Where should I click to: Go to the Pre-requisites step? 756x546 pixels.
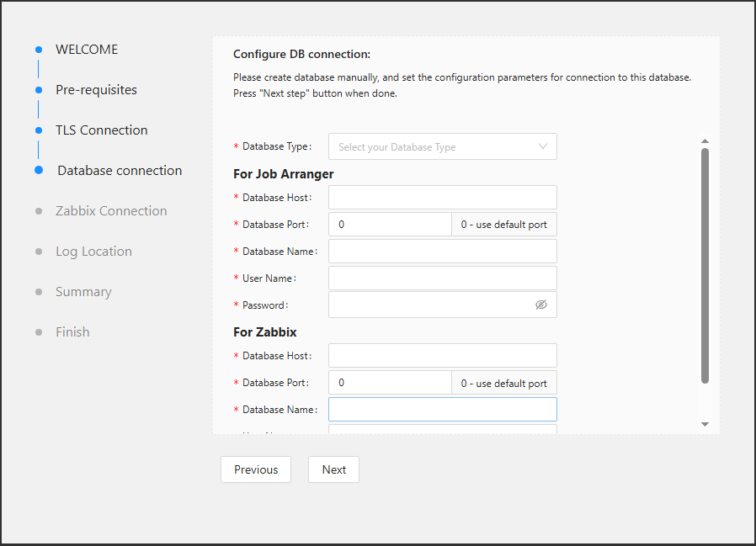pyautogui.click(x=97, y=90)
